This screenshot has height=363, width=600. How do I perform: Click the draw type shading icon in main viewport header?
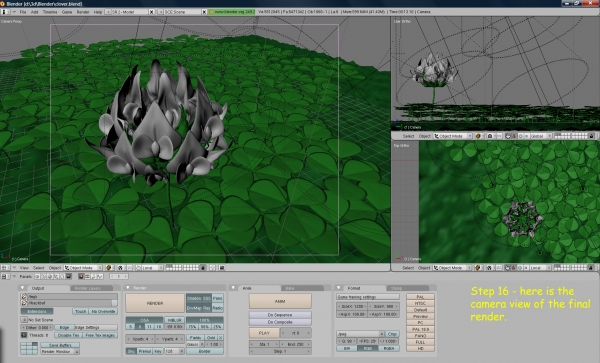coord(108,268)
